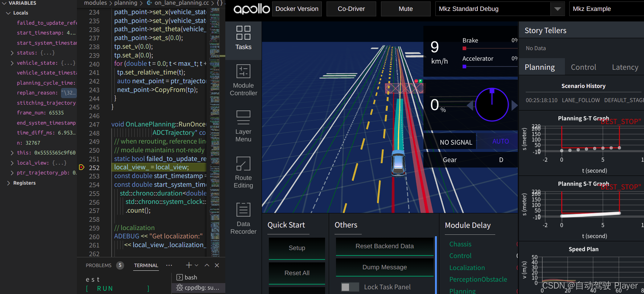The width and height of the screenshot is (644, 294).
Task: Click the Problems count badge showing 5
Action: point(120,265)
